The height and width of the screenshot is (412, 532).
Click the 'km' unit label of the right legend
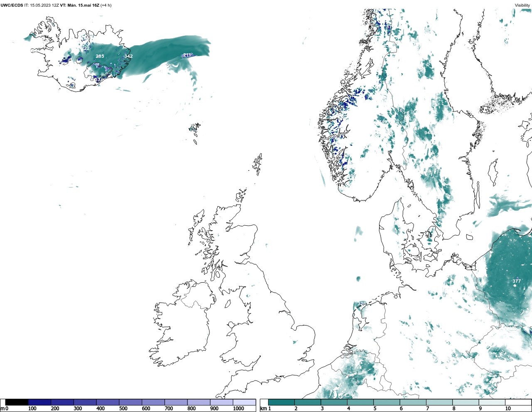pyautogui.click(x=264, y=409)
